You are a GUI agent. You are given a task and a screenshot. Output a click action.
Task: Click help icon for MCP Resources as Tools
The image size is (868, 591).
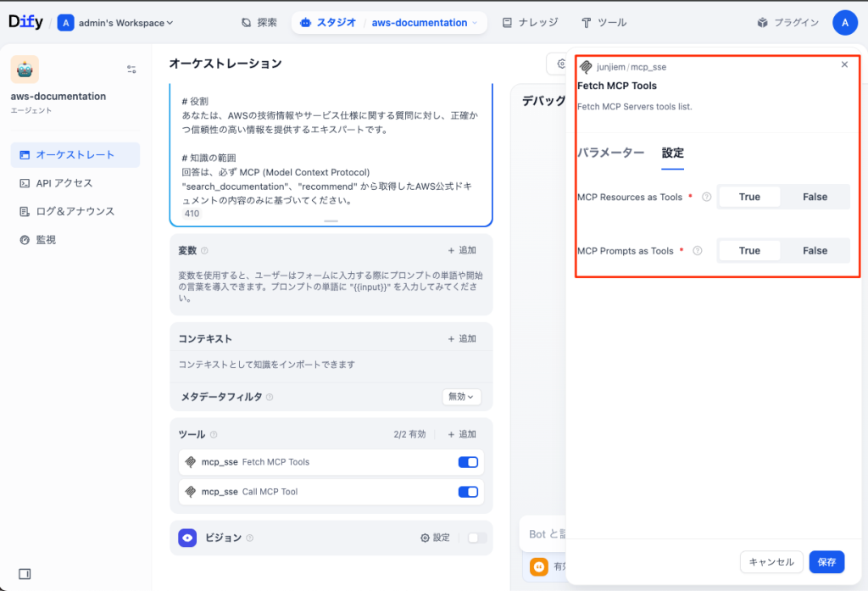pyautogui.click(x=706, y=197)
